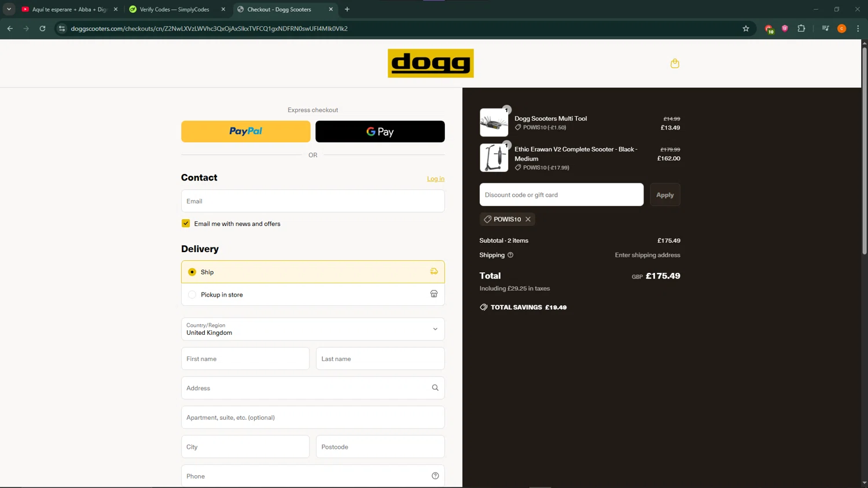Open the Country/Region dropdown
This screenshot has height=488, width=868.
(x=312, y=329)
